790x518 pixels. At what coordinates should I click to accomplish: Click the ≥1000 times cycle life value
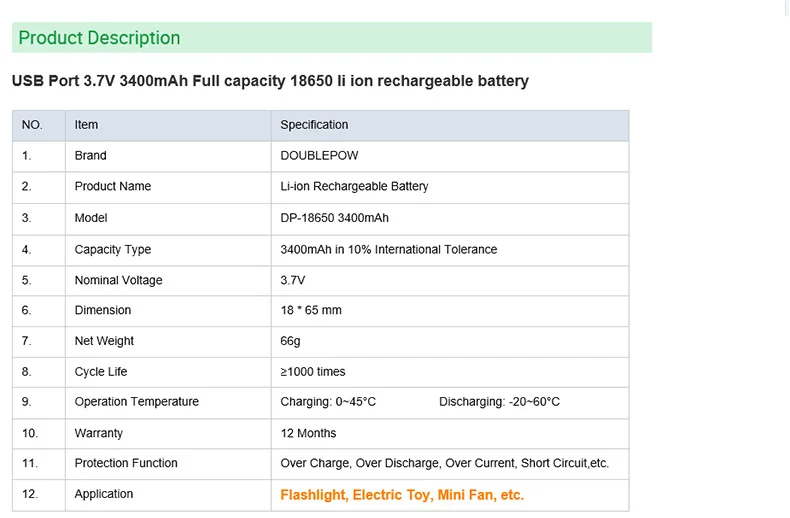tap(313, 371)
